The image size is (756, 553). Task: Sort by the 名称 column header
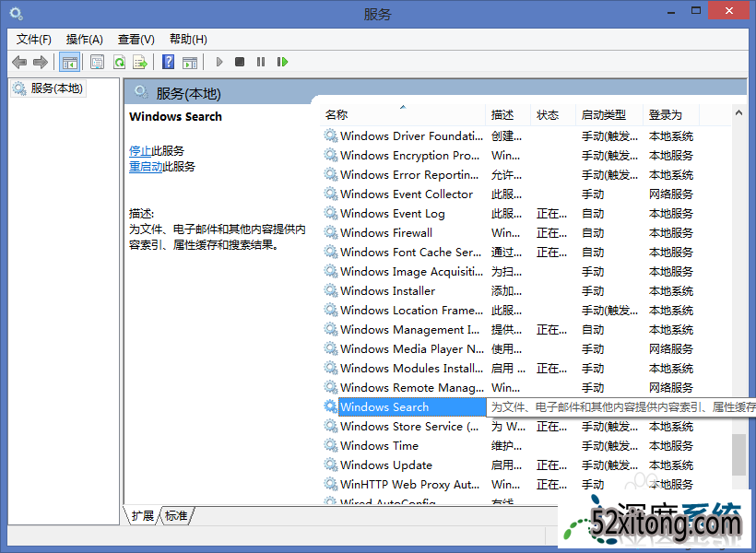point(403,114)
